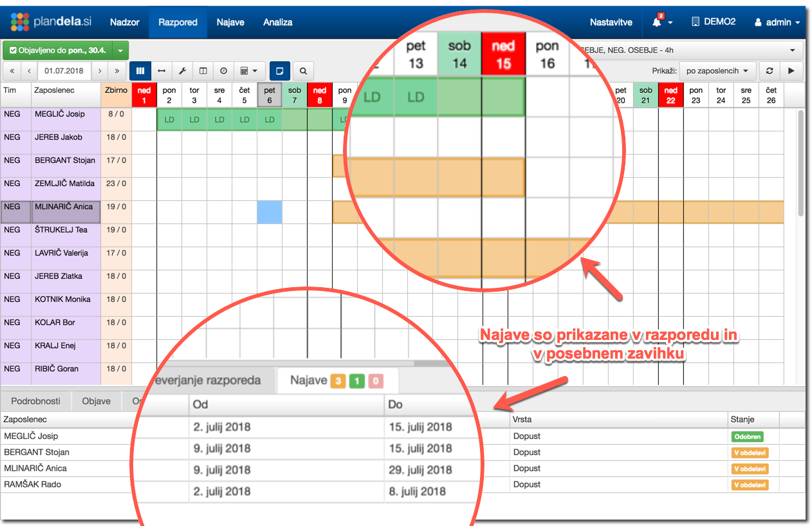The image size is (812, 526).
Task: Jump back with the double left arrow
Action: pos(12,71)
